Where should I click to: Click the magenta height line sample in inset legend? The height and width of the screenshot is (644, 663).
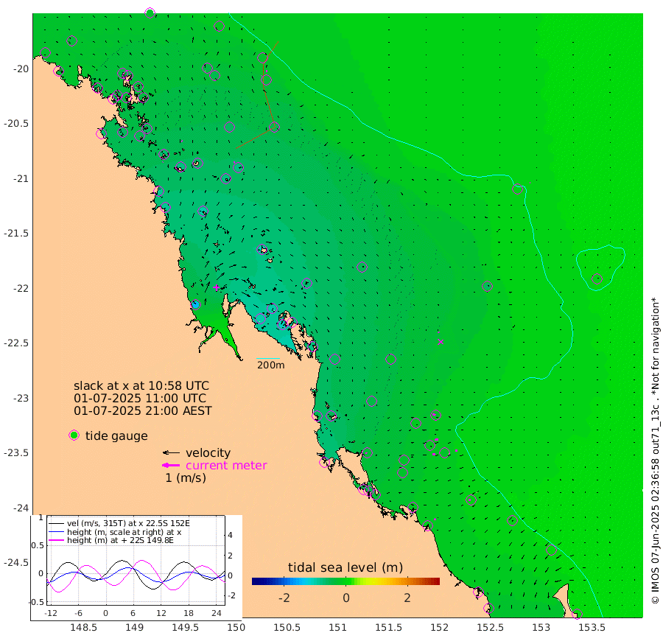coord(57,540)
